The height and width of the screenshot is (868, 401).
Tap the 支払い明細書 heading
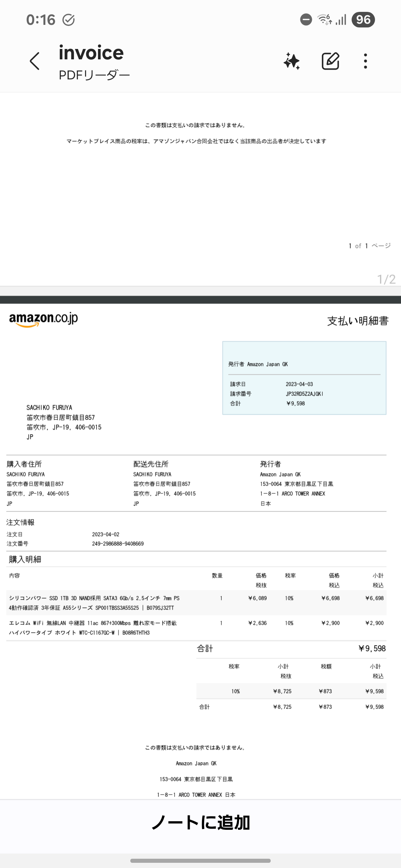pos(358,321)
